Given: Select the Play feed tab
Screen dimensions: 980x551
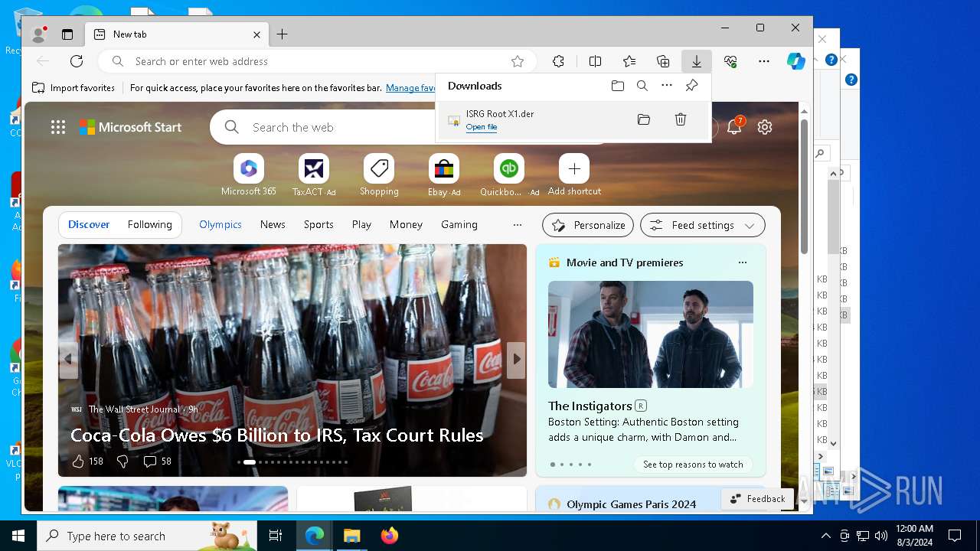Looking at the screenshot, I should [x=361, y=224].
